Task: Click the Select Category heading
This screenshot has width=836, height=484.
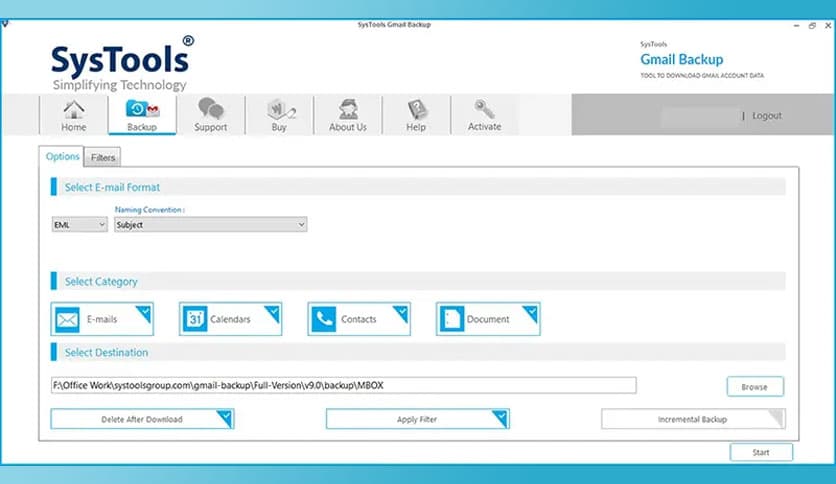Action: (101, 281)
